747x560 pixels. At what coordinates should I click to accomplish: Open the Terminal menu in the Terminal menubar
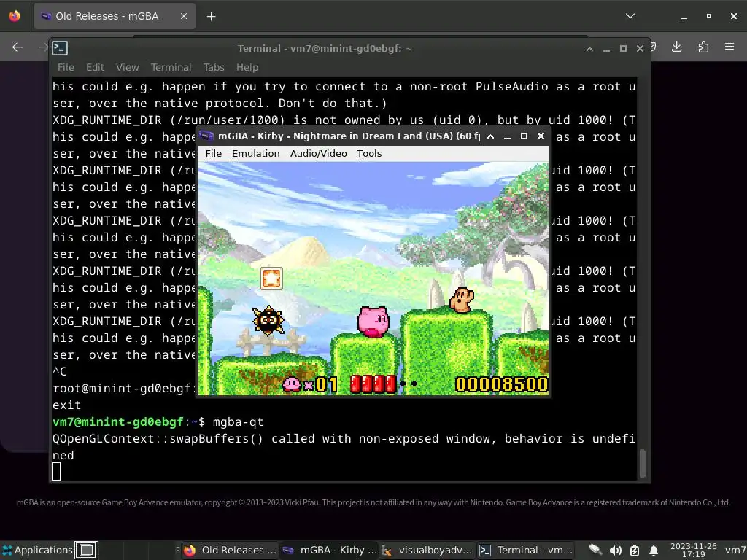171,67
